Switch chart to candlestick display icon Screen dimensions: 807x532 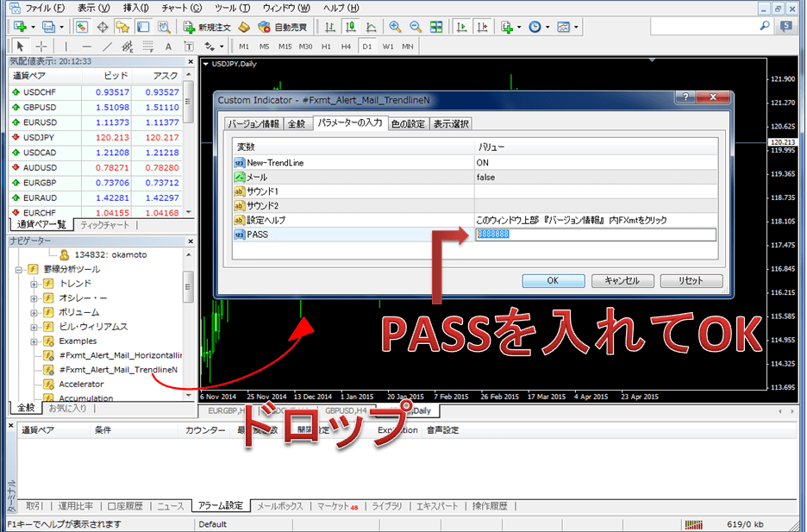(x=351, y=27)
